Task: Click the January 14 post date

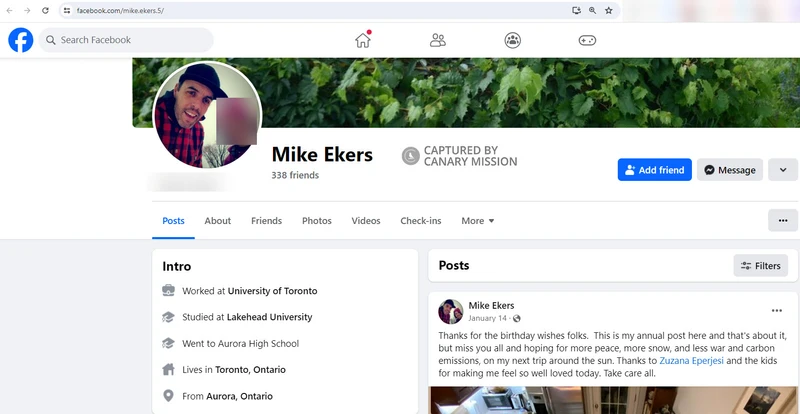Action: [488, 319]
